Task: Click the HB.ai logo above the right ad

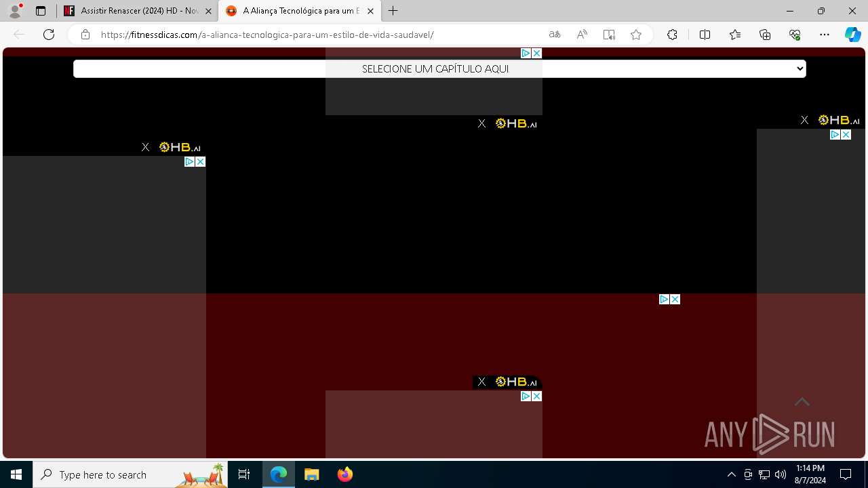Action: click(839, 120)
